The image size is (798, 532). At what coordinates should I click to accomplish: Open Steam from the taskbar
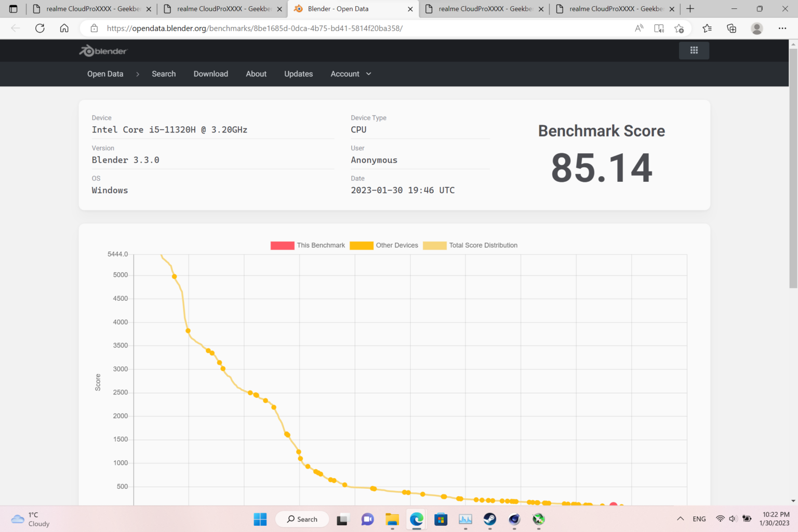(489, 519)
